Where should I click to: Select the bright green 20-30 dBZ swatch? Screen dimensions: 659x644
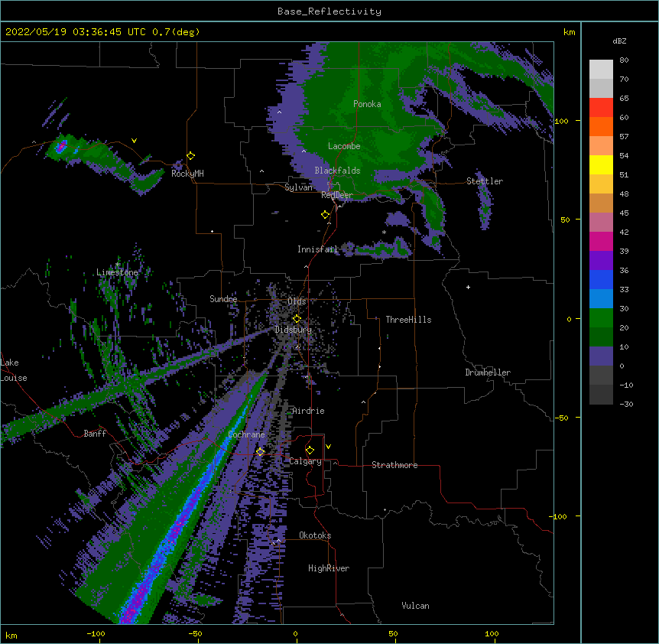click(601, 318)
